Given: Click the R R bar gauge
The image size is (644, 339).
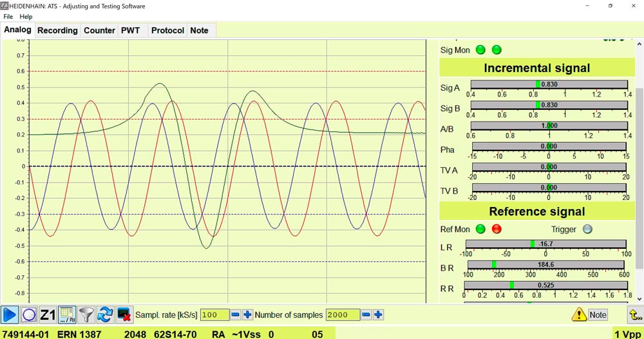Looking at the screenshot, I should pyautogui.click(x=546, y=285).
